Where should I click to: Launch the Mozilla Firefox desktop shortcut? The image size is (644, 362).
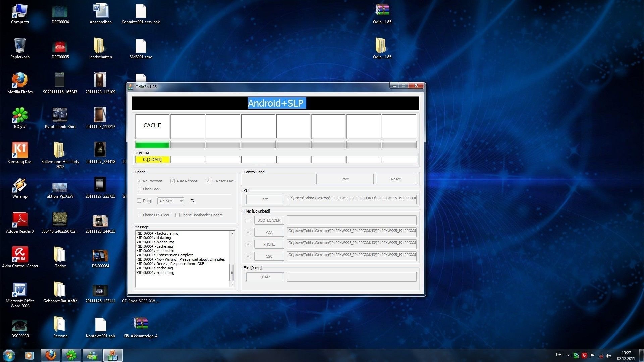coord(20,83)
